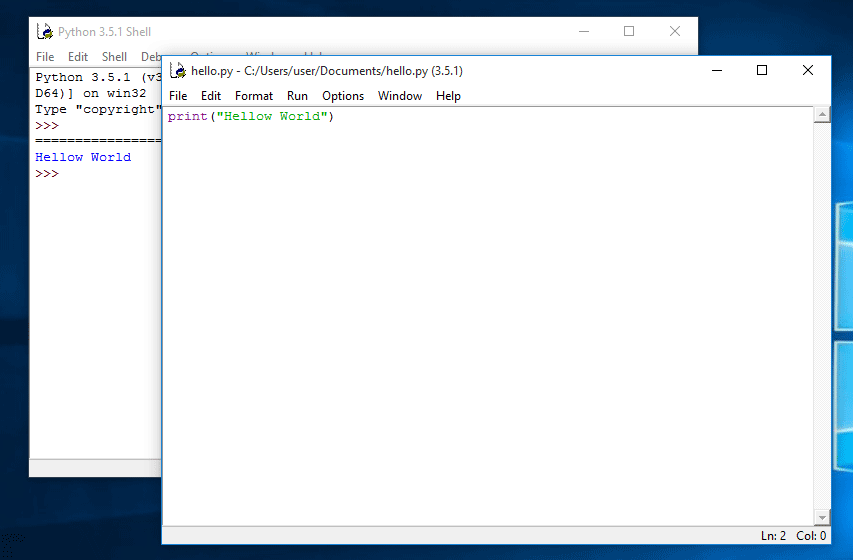
Task: Open the Help menu in hello.py window
Action: click(x=448, y=96)
